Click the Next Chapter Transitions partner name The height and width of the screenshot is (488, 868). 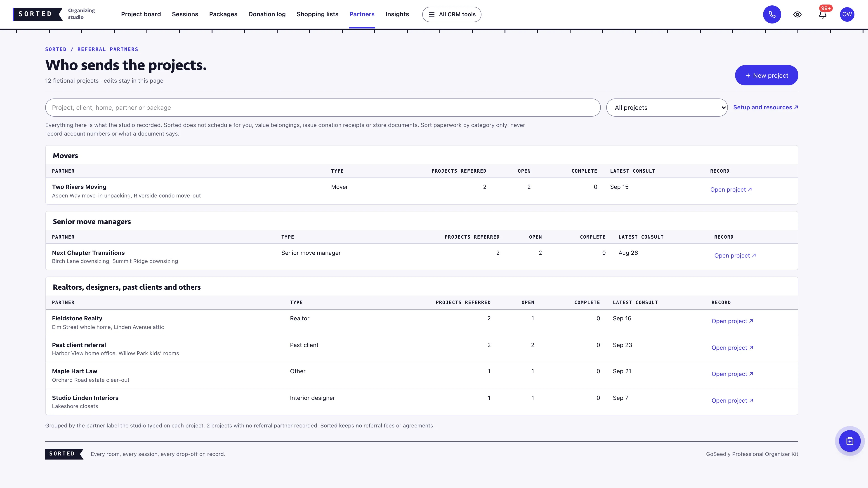click(x=88, y=253)
